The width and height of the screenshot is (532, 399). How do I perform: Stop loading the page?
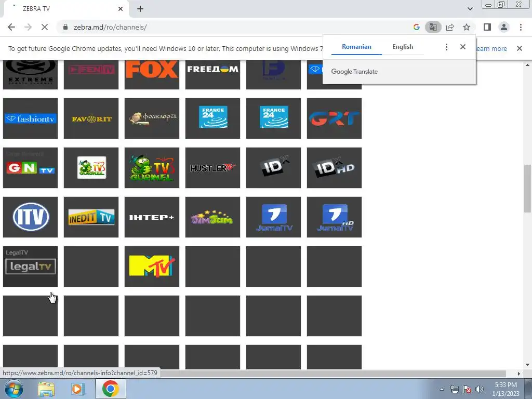coord(45,27)
